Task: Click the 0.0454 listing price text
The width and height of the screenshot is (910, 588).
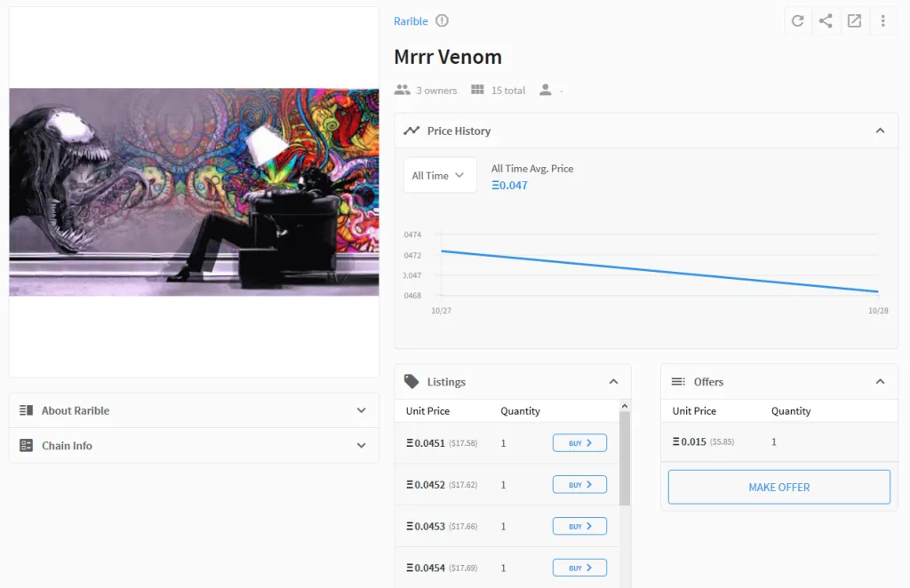Action: [426, 568]
